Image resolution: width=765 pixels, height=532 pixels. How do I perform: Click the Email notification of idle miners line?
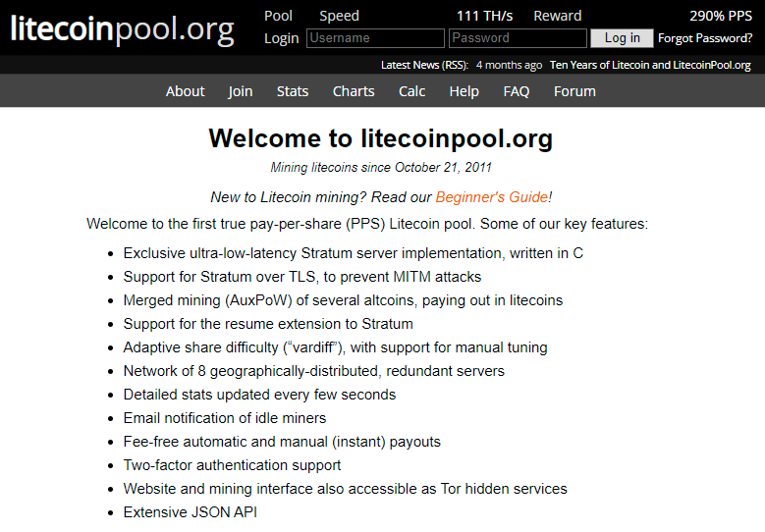point(225,418)
